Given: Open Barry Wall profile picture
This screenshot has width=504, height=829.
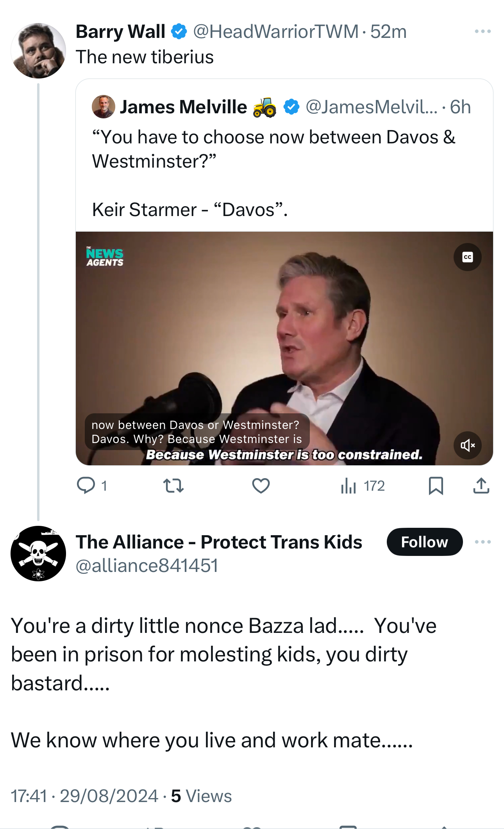Looking at the screenshot, I should (x=38, y=51).
